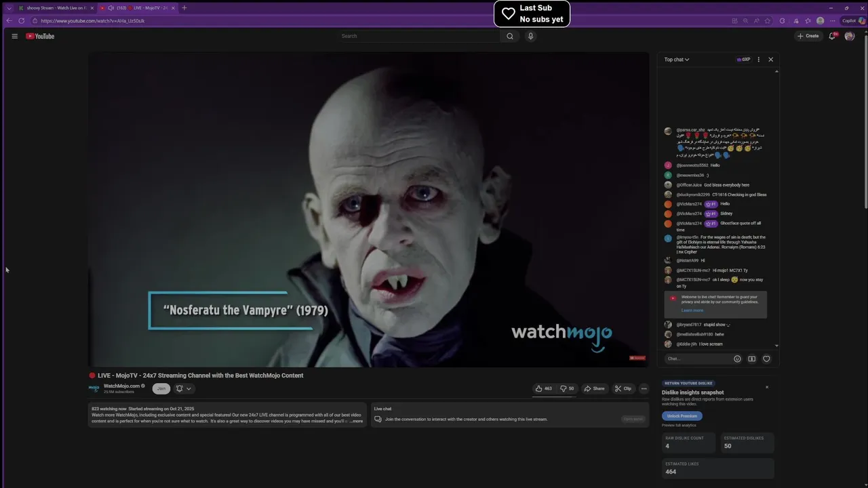
Task: Close the LIVE - MojoTV tab
Action: pyautogui.click(x=173, y=8)
